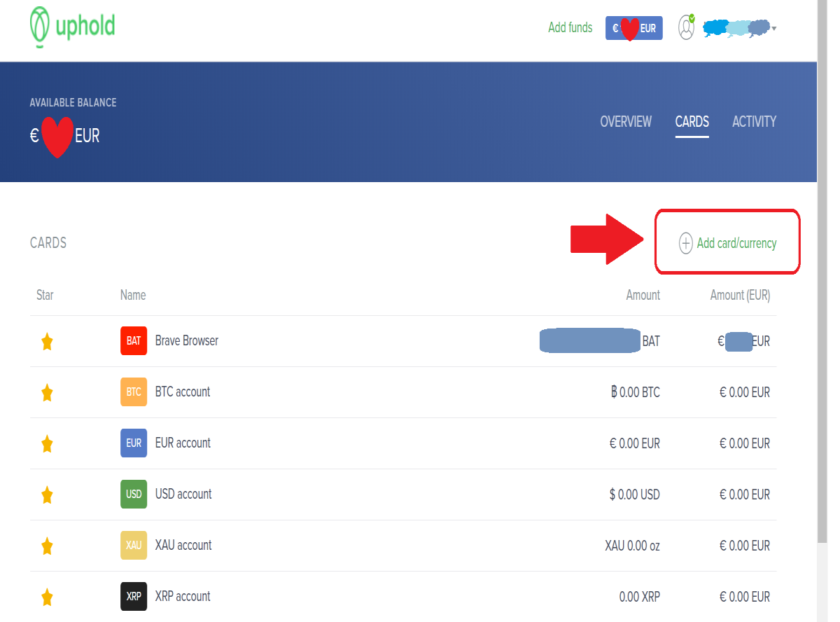Unstar the XRP account
This screenshot has height=622, width=840.
(47, 597)
